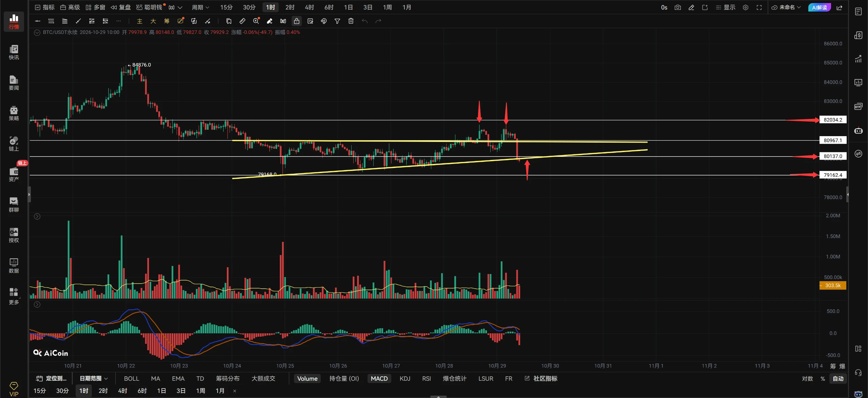
Task: Toggle 自动 auto scale
Action: [x=838, y=378]
